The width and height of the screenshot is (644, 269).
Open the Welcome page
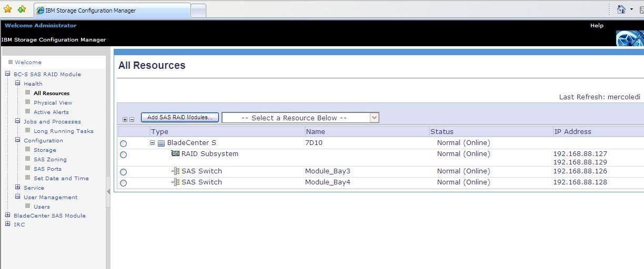coord(28,62)
